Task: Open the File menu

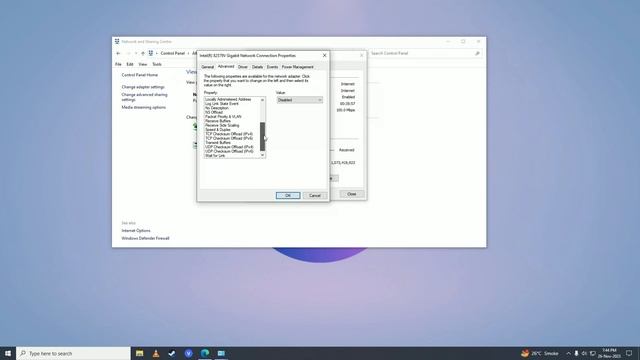Action: pos(118,64)
